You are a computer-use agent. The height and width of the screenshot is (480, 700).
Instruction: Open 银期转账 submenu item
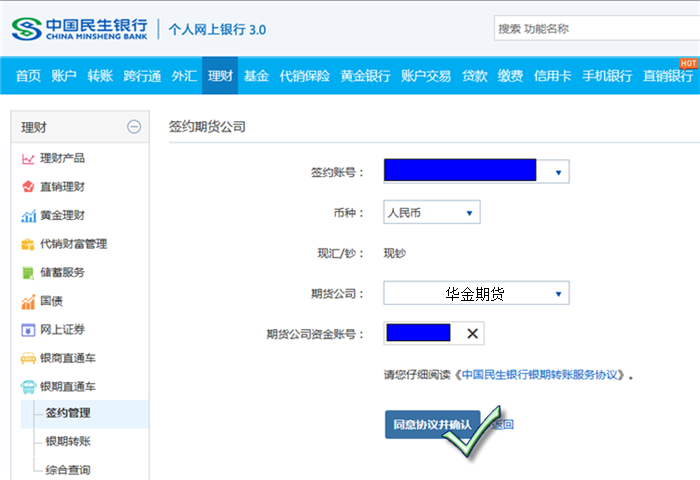pyautogui.click(x=68, y=442)
